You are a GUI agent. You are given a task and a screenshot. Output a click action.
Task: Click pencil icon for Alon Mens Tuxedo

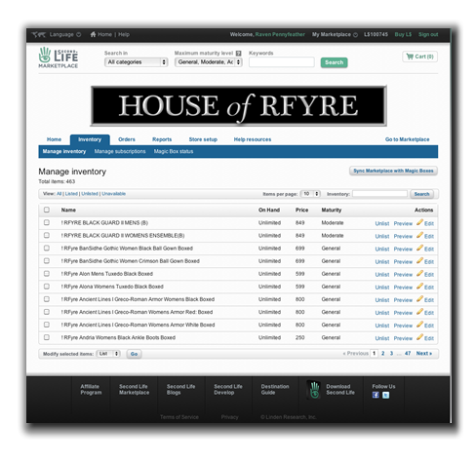point(419,273)
